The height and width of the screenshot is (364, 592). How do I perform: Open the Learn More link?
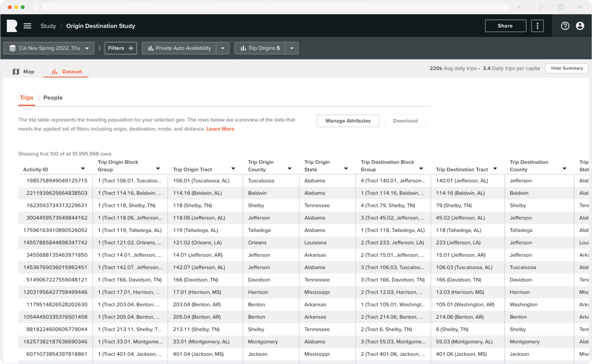pos(220,129)
